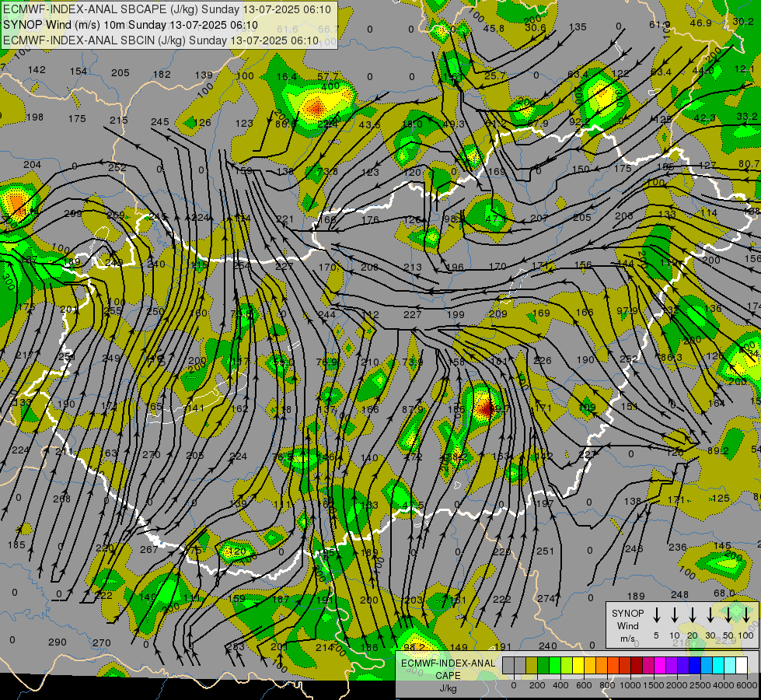761x700 pixels.
Task: Click the 2500 tick label on CAPE scale
Action: [x=700, y=685]
